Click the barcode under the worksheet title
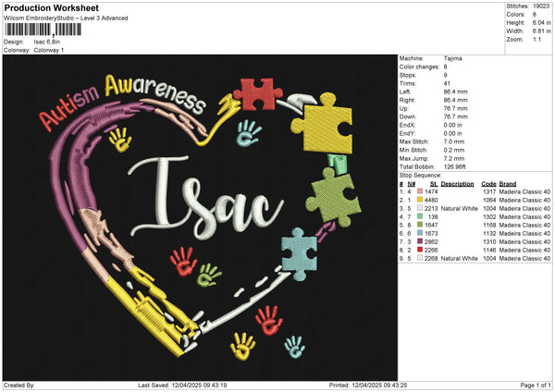The width and height of the screenshot is (555, 392). click(43, 30)
